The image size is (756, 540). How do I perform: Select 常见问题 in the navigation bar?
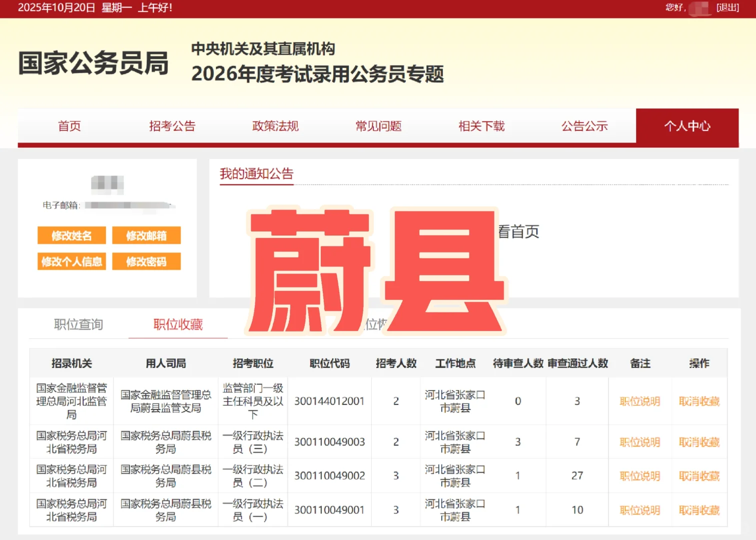(x=378, y=126)
